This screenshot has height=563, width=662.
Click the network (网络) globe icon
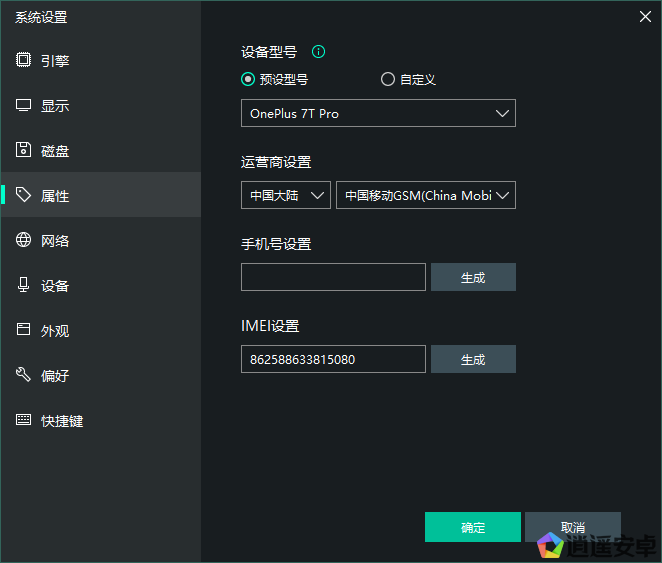tap(24, 240)
